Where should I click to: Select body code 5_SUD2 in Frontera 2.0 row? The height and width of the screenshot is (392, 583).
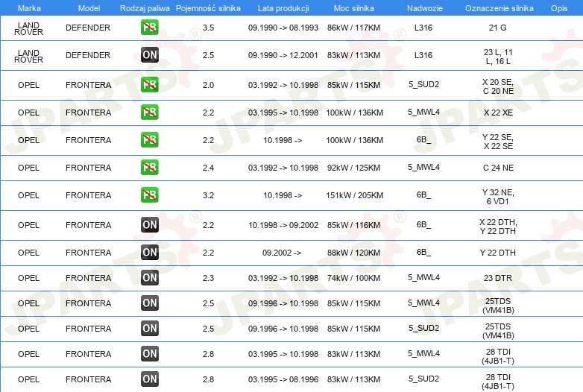pos(423,85)
